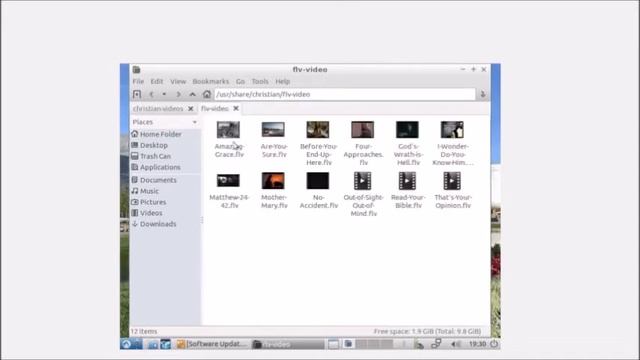Expand the Places side pane dropdown

195,122
